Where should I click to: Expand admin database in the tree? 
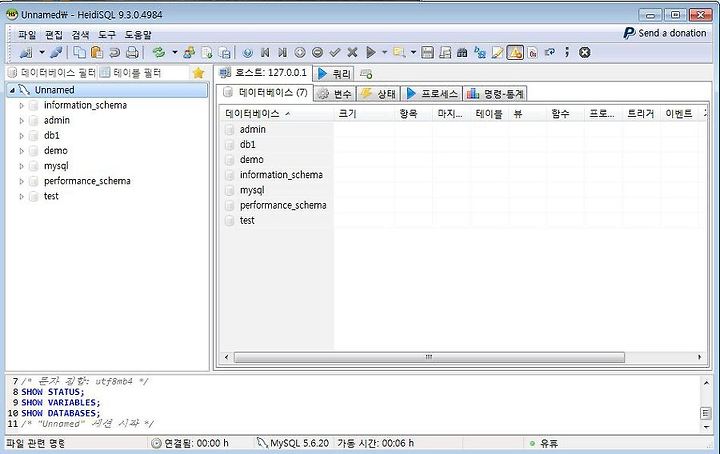coord(21,120)
